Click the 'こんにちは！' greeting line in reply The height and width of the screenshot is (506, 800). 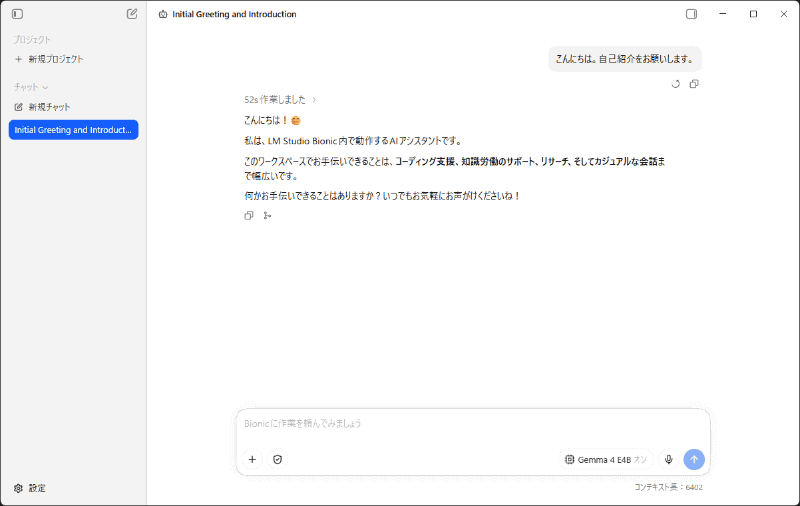coord(272,120)
